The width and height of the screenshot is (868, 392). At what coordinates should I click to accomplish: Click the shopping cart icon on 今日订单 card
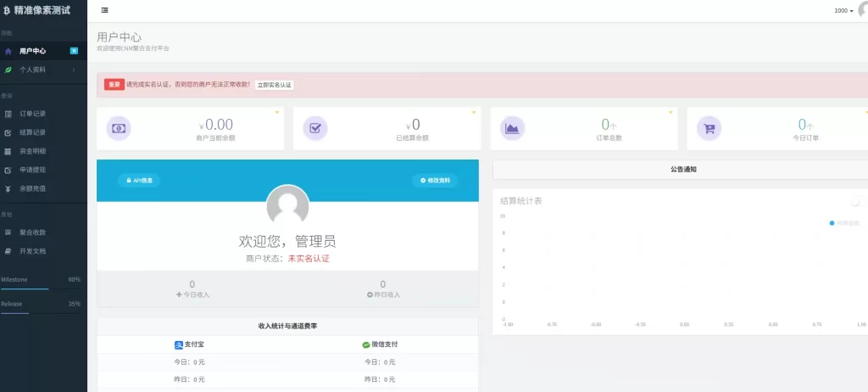[709, 128]
